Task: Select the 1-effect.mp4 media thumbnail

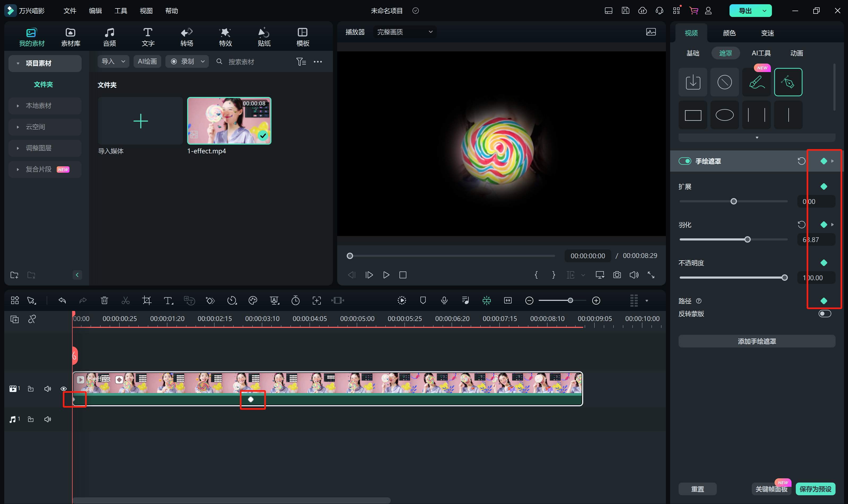Action: pyautogui.click(x=229, y=121)
